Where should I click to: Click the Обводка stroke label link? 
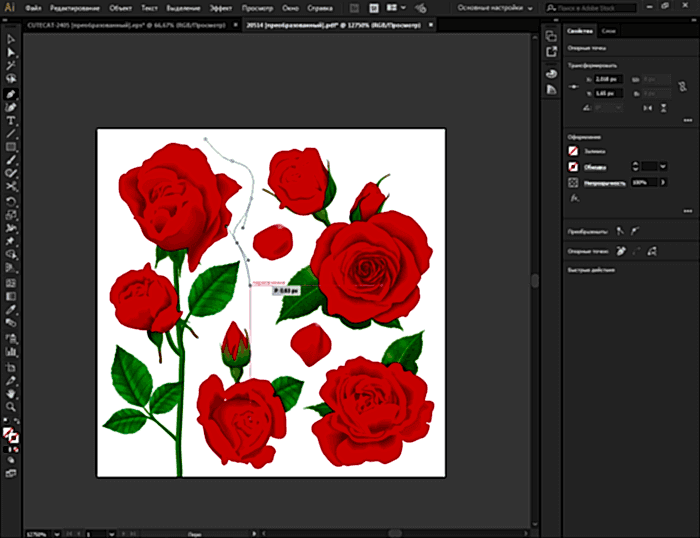[x=594, y=165]
